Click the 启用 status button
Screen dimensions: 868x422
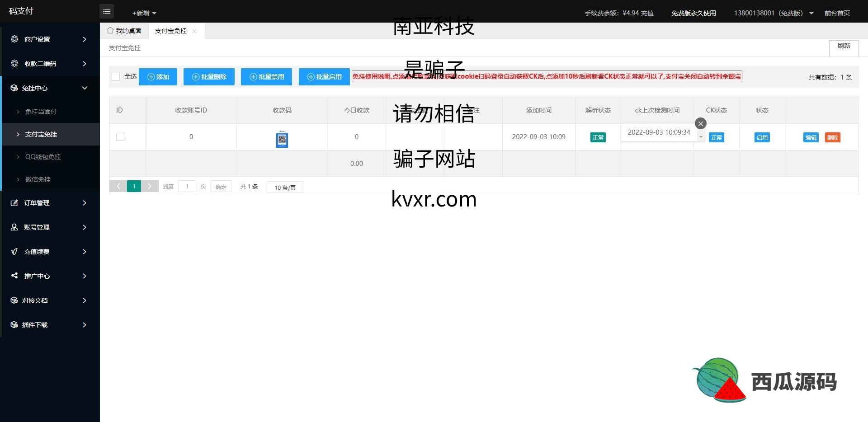pos(762,137)
